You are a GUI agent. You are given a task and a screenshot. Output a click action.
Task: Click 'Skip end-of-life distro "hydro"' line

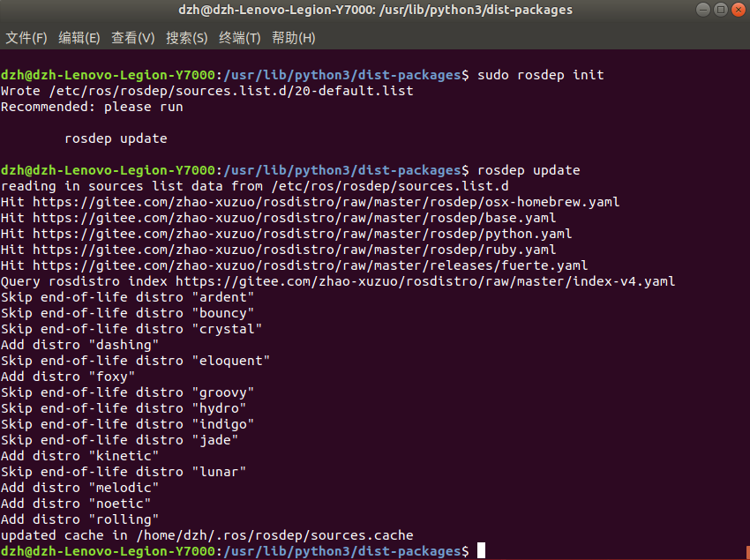tap(124, 408)
